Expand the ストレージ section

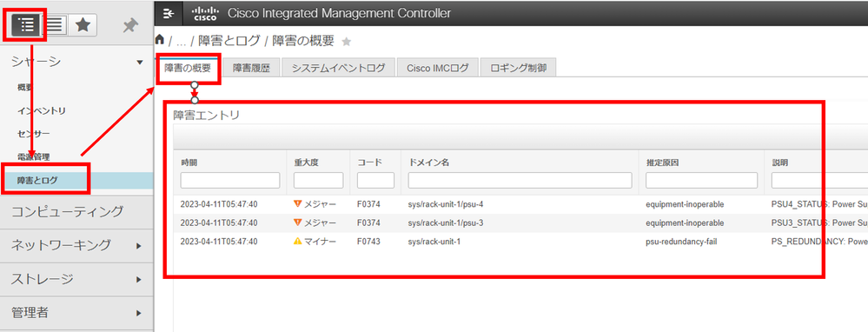pyautogui.click(x=139, y=280)
